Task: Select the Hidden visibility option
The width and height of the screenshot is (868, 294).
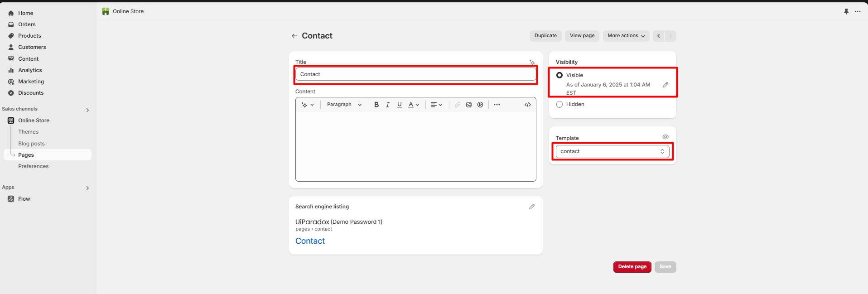Action: (559, 104)
